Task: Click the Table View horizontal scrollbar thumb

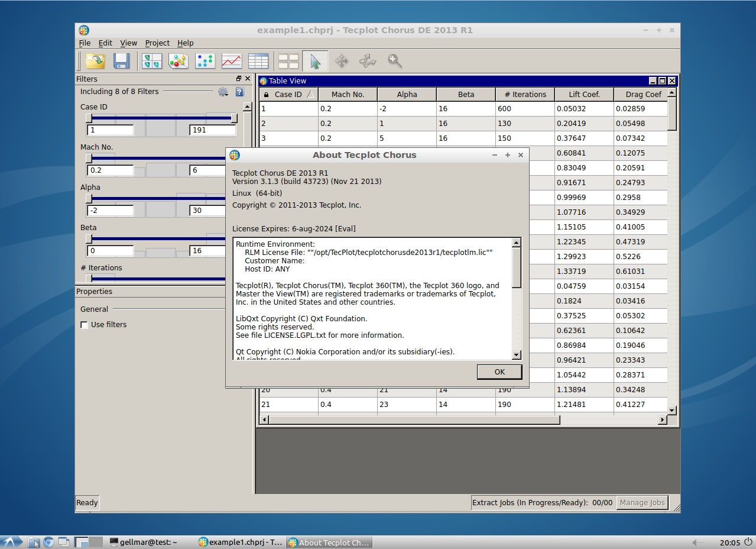Action: pos(414,420)
